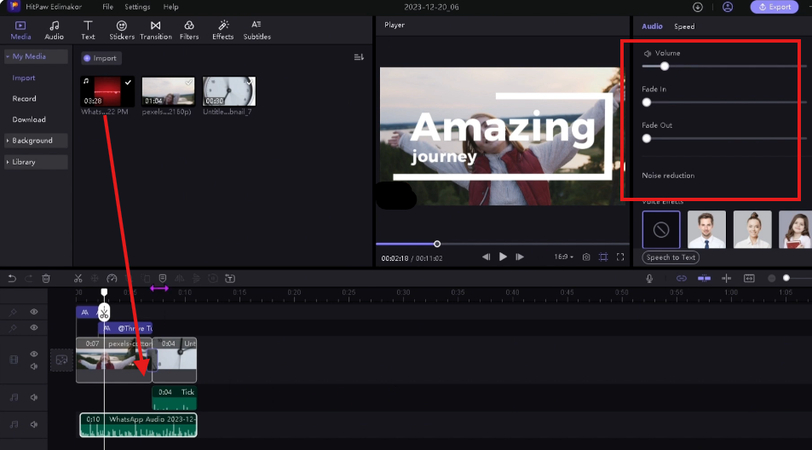Open the Help menu

[x=171, y=7]
